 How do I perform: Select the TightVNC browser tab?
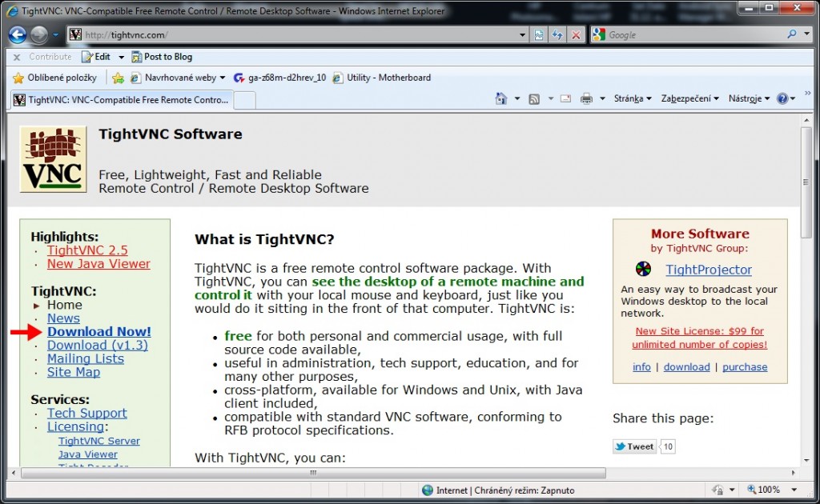121,100
